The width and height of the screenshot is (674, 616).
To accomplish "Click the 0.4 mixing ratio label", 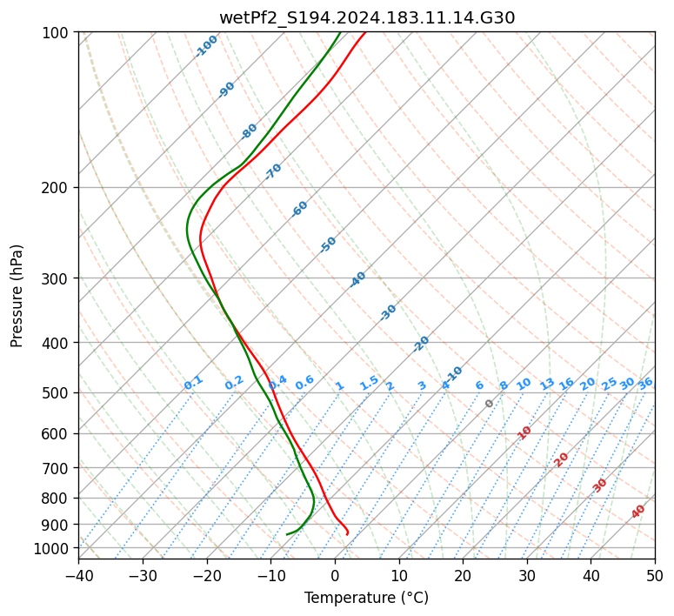I will point(277,383).
